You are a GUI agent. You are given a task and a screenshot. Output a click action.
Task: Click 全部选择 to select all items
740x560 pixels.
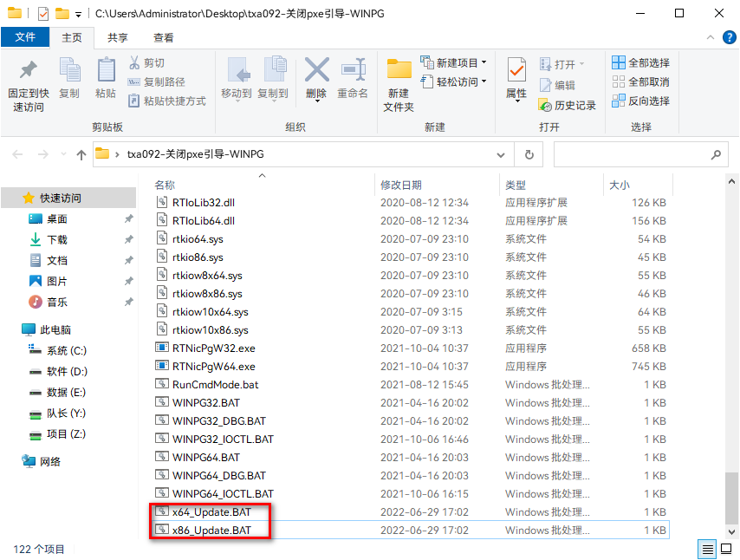tap(642, 62)
